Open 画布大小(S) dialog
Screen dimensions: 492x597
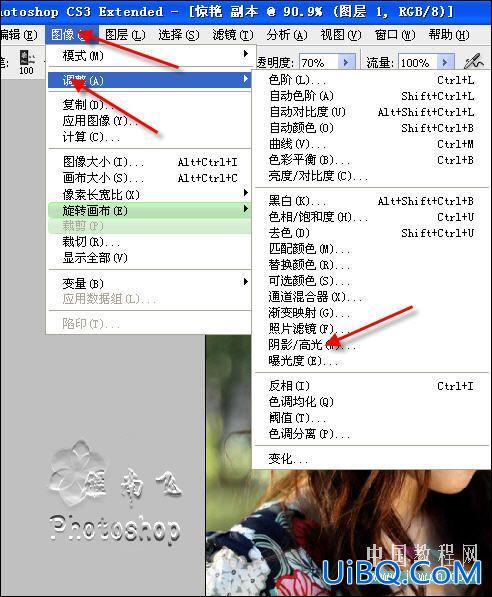[x=149, y=178]
